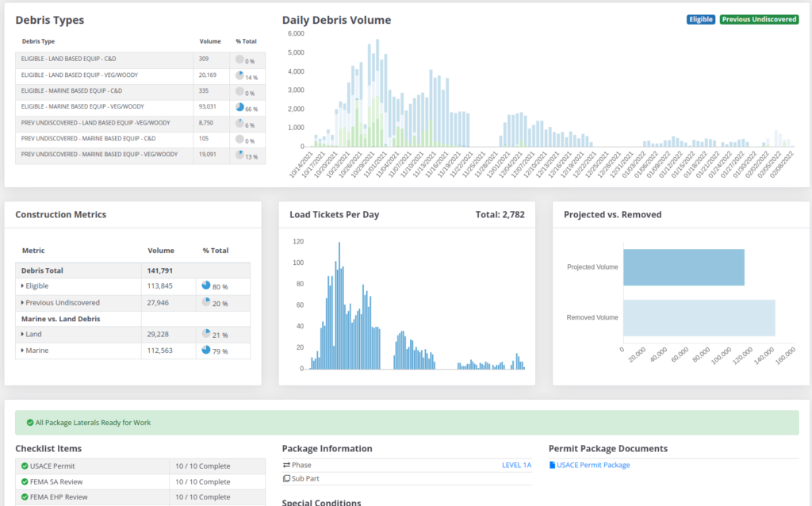Toggle the Eligible legend badge
The image size is (812, 506).
tap(701, 20)
